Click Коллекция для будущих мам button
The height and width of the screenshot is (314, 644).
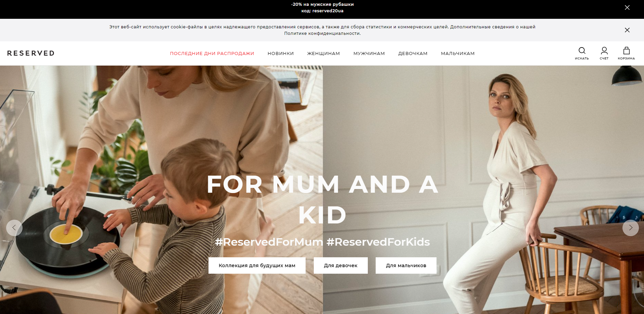point(257,265)
